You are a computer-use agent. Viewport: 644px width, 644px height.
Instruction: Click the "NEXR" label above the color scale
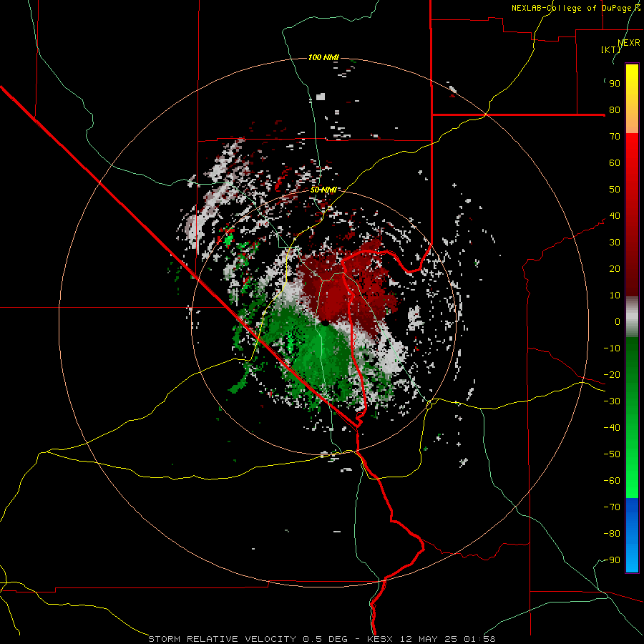(629, 43)
